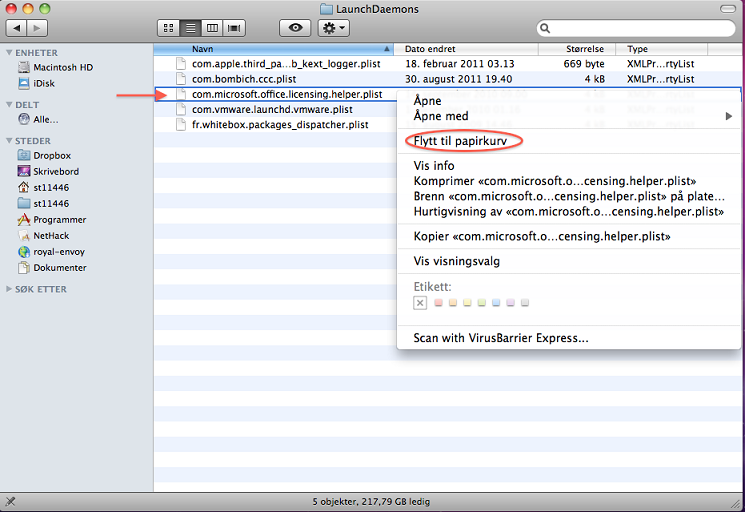Screen dimensions: 745x512
Task: Open Skrivebord in sidebar
Action: click(x=55, y=171)
